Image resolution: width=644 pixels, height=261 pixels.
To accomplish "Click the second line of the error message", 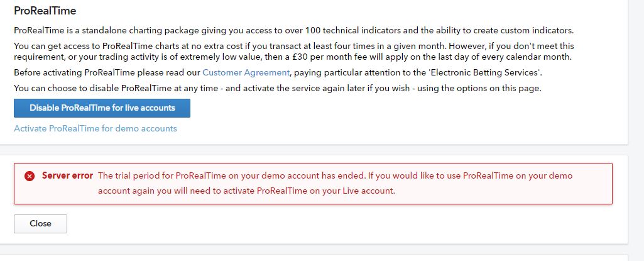I will pyautogui.click(x=246, y=191).
